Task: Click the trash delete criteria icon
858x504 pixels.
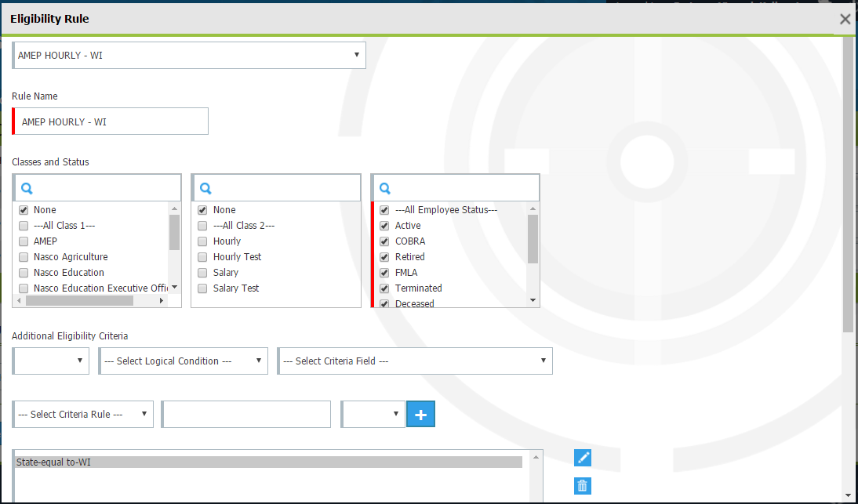Action: 582,486
